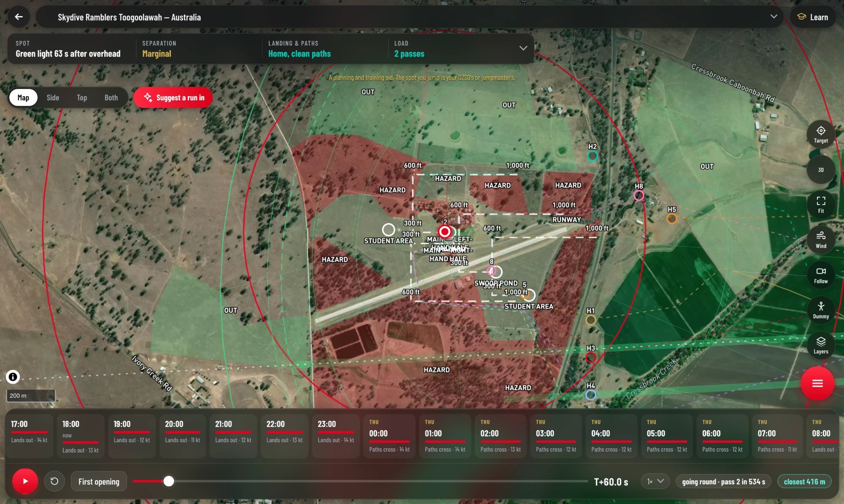Fit the map to view
This screenshot has width=844, height=504.
point(821,205)
